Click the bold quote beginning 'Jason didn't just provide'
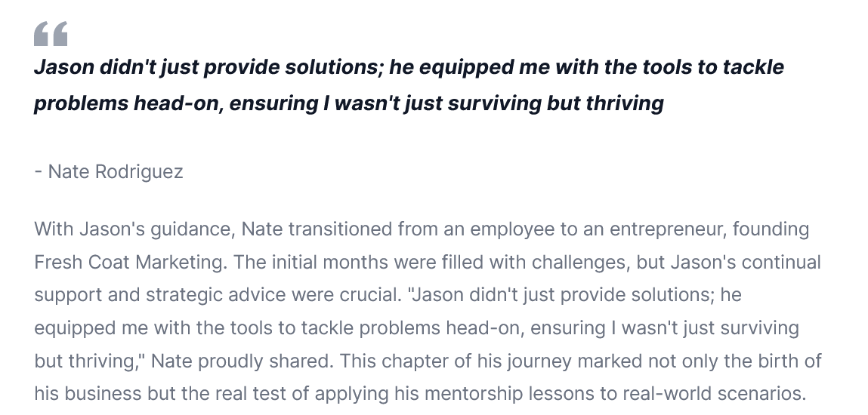The height and width of the screenshot is (415, 868). (x=409, y=85)
